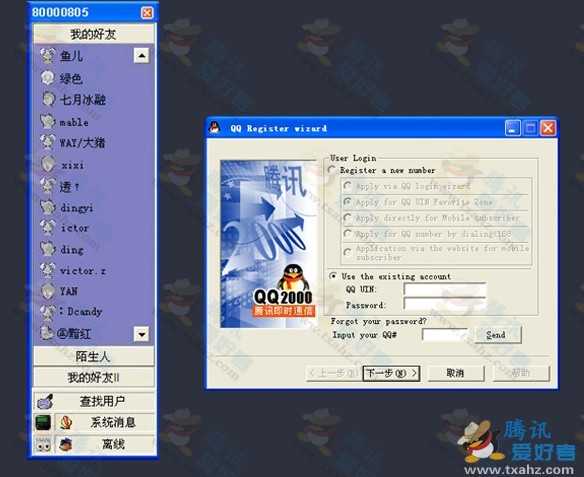Image resolution: width=584 pixels, height=477 pixels.
Task: Click the status avatar icon next to 离线
Action: 66,444
